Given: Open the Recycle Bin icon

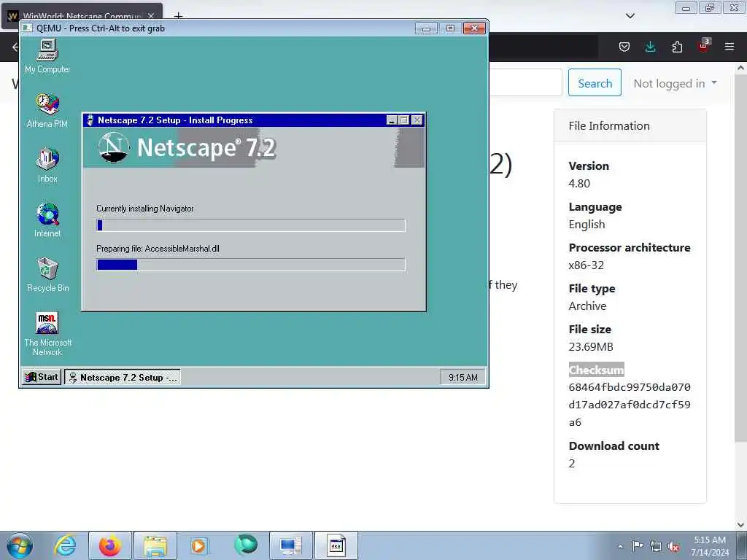Looking at the screenshot, I should (x=47, y=275).
